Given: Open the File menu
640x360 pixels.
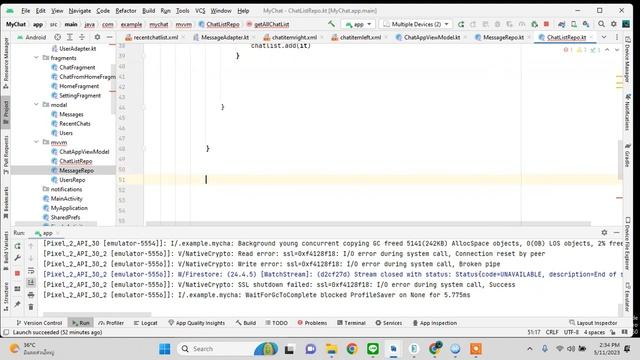Looking at the screenshot, I should [x=25, y=11].
